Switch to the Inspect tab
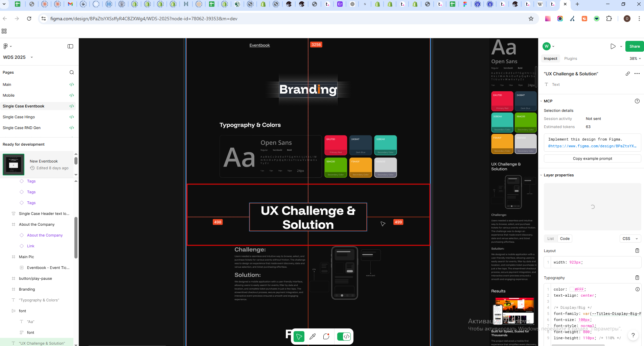Screen dimensions: 644x346 (550, 58)
